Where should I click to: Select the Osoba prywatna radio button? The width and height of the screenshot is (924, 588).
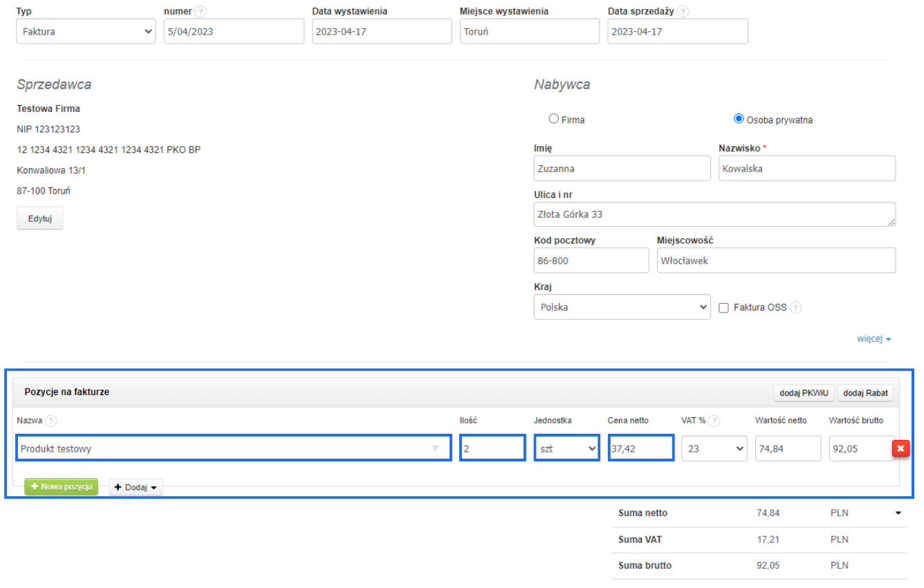tap(738, 119)
